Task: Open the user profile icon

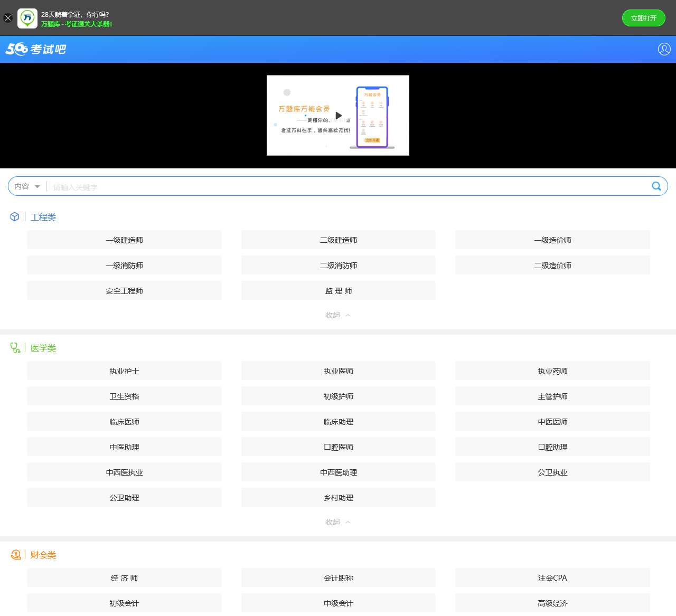Action: tap(664, 49)
